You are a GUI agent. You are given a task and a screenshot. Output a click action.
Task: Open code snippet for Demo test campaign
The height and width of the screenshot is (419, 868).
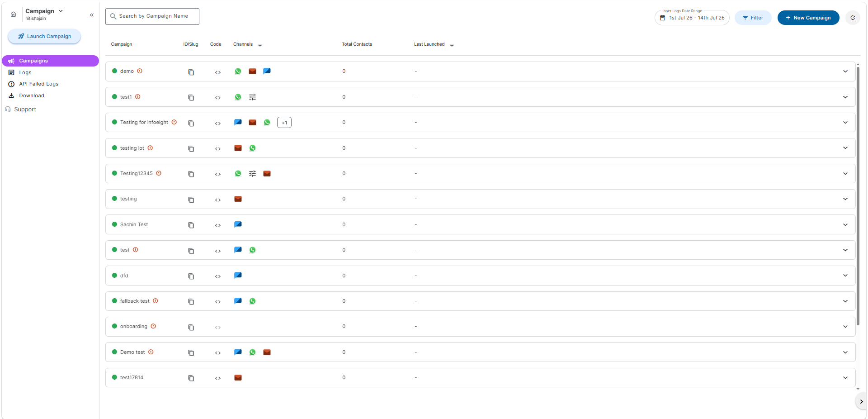(x=218, y=353)
